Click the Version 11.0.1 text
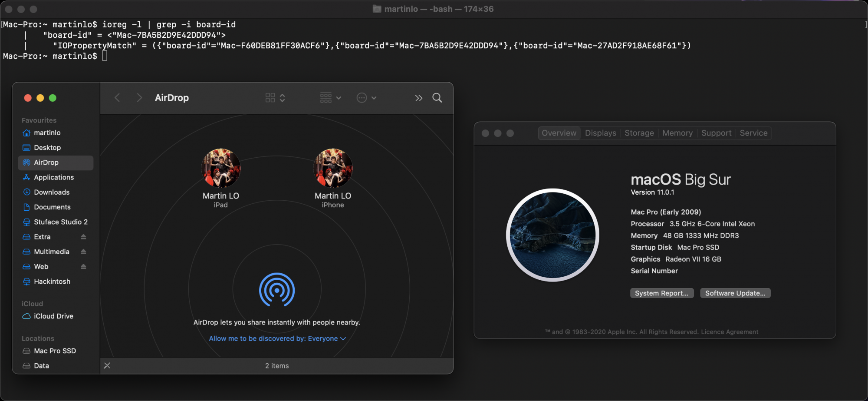 (x=652, y=192)
